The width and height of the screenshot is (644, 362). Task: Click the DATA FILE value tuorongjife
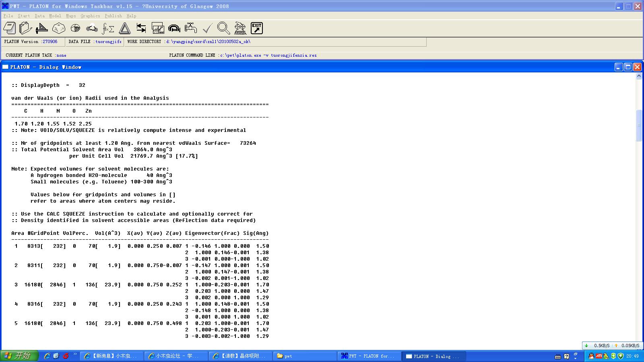108,42
